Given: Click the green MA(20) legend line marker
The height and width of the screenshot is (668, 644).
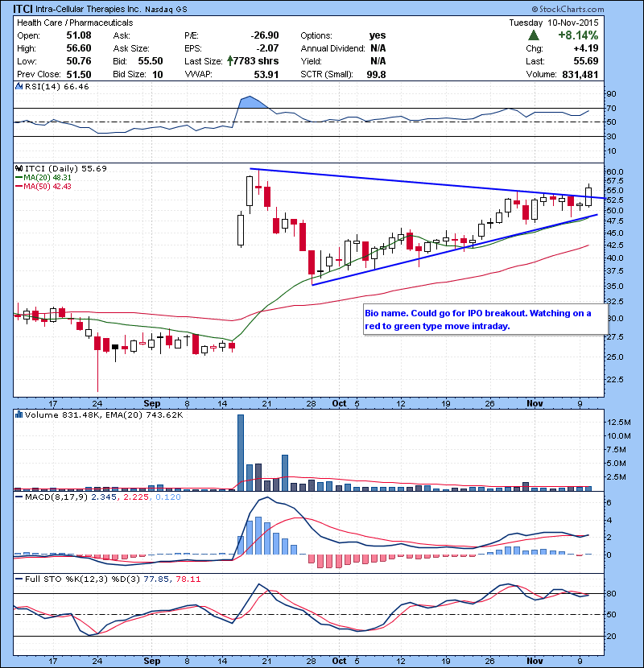Looking at the screenshot, I should click(x=19, y=178).
